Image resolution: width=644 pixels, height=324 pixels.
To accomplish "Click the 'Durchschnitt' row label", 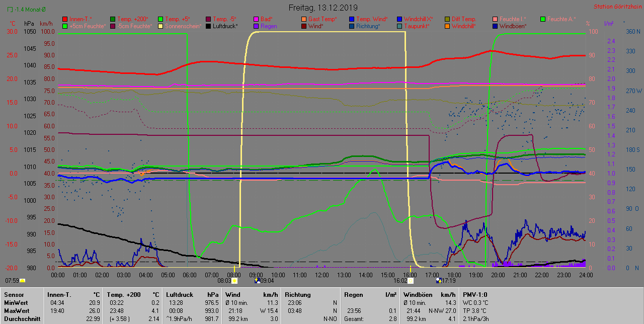I will click(x=22, y=319).
